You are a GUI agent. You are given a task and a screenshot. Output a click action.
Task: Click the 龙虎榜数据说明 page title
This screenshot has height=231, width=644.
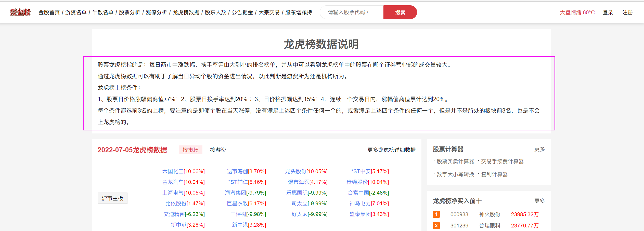click(x=321, y=44)
